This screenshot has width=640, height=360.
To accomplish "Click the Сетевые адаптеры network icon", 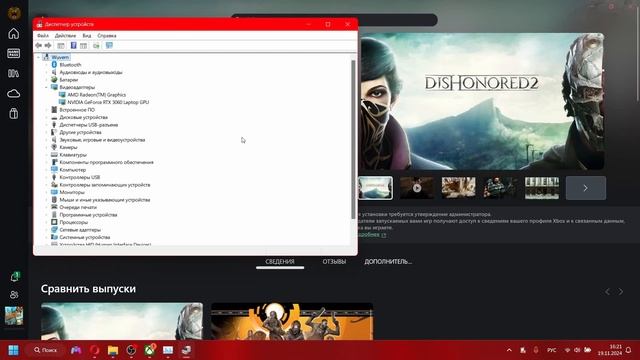I will 54,230.
